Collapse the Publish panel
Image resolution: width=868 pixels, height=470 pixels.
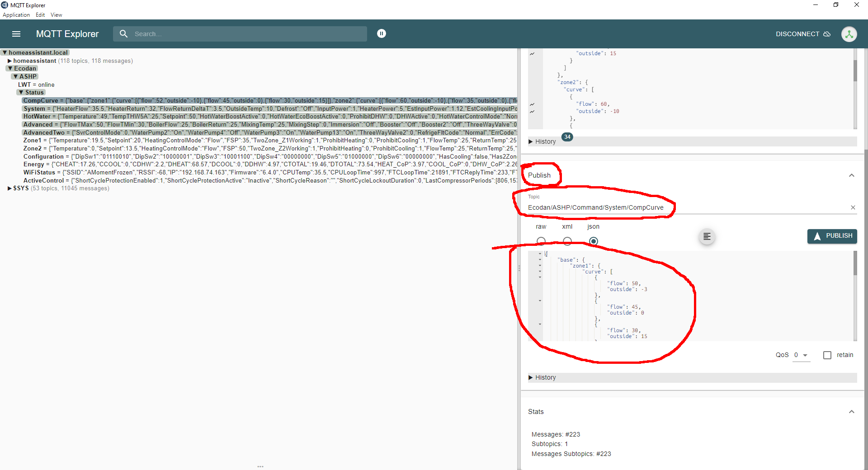coord(851,175)
